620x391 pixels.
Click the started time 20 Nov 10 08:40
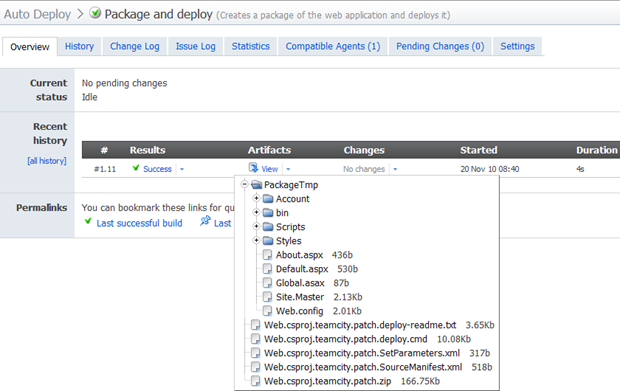point(490,169)
